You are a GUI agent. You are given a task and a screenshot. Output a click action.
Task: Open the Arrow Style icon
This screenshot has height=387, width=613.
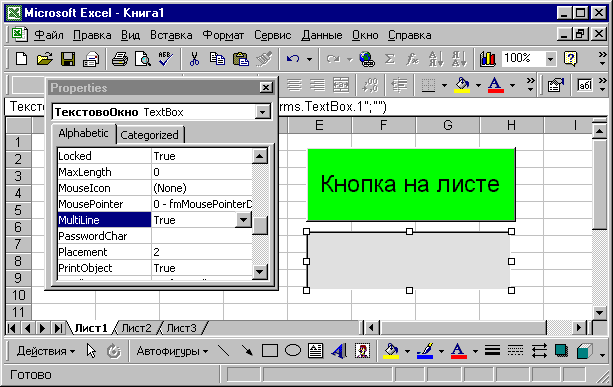[x=539, y=351]
